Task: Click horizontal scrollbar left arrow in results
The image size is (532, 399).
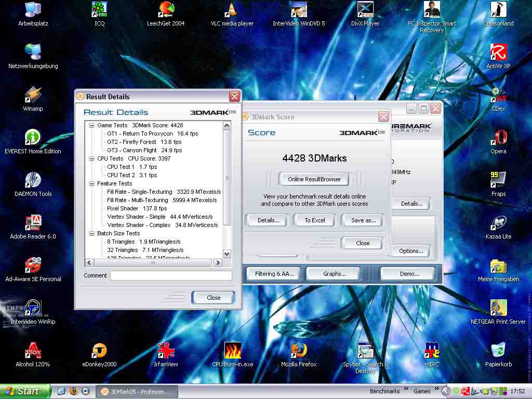Action: pos(89,262)
